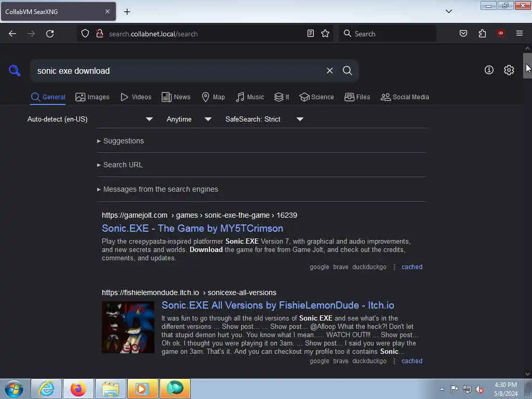Open the Anytime time range dropdown

pyautogui.click(x=189, y=119)
